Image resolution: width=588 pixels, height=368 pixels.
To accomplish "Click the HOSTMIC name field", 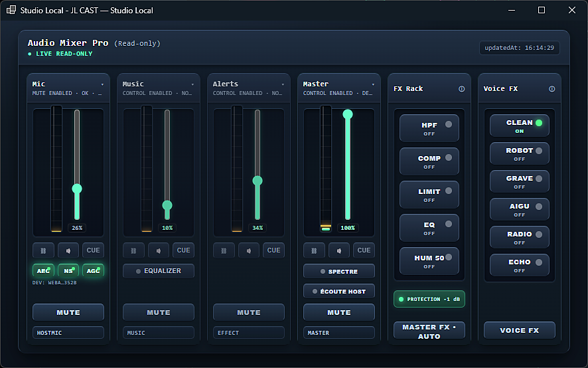I will click(x=68, y=333).
